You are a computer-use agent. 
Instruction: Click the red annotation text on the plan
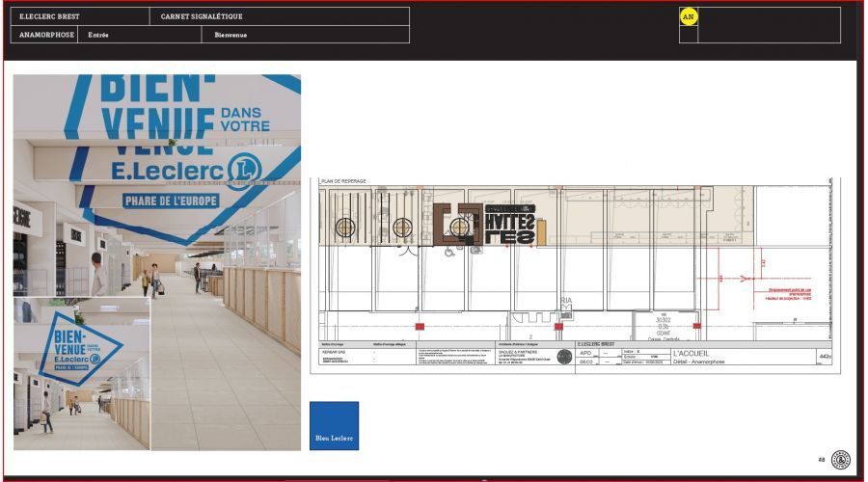tap(789, 294)
